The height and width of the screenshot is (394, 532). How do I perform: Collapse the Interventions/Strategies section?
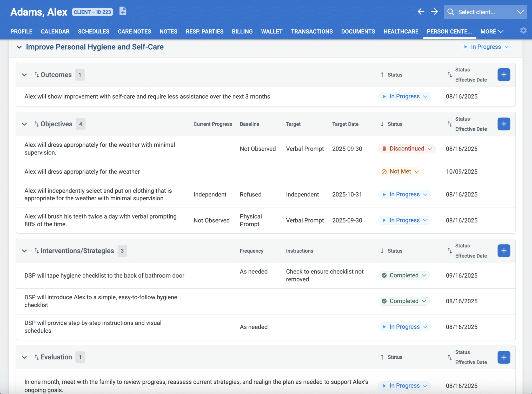pyautogui.click(x=24, y=251)
